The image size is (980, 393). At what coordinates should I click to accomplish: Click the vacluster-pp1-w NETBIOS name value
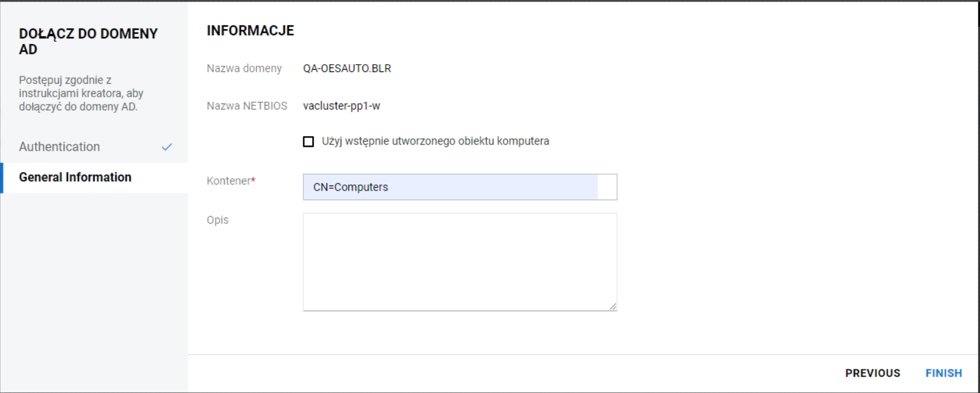(341, 106)
